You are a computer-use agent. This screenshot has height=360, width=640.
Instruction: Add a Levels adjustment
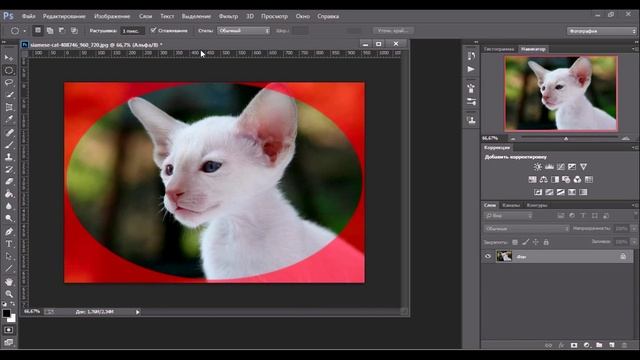[549, 167]
